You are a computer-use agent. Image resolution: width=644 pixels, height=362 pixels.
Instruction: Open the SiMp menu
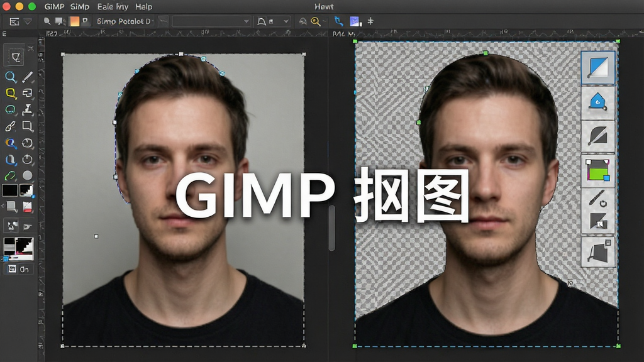pyautogui.click(x=80, y=6)
